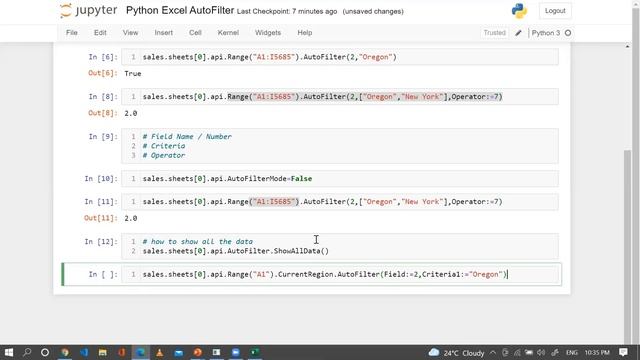
Task: Open the View menu
Action: [130, 33]
